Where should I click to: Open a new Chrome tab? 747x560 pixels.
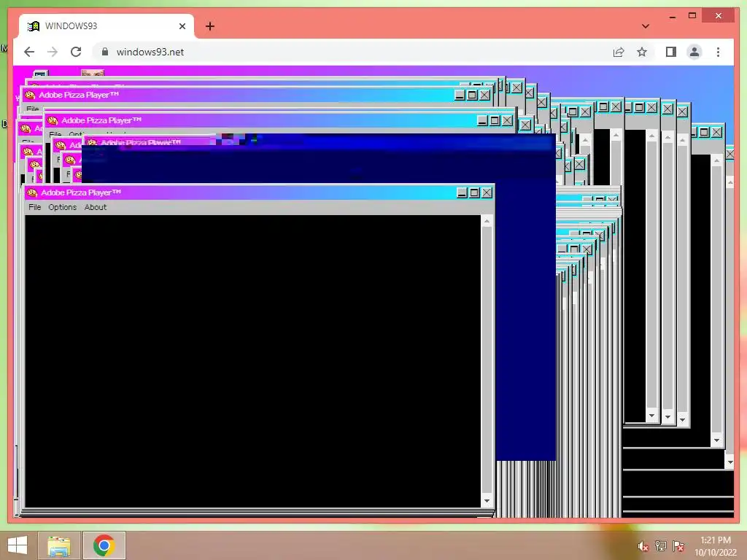209,26
